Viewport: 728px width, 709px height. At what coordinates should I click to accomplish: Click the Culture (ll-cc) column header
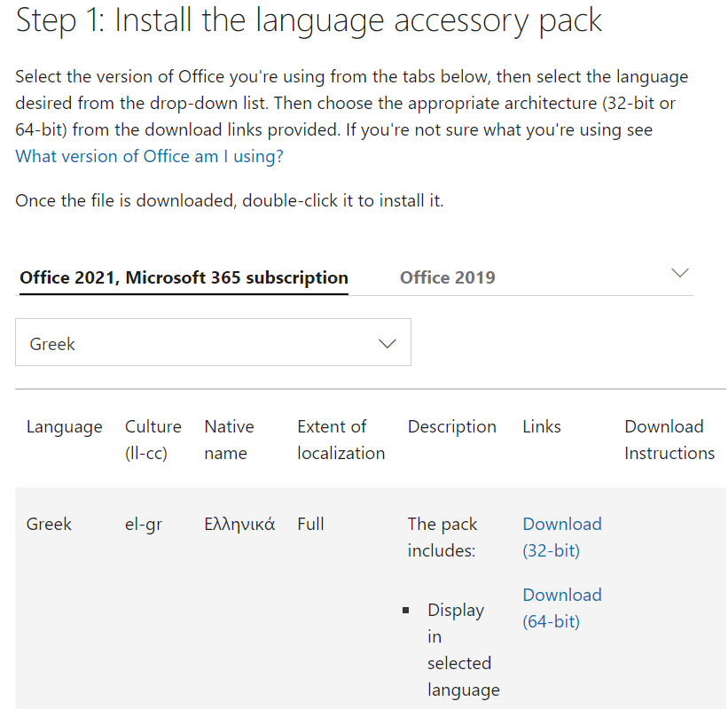click(x=153, y=440)
